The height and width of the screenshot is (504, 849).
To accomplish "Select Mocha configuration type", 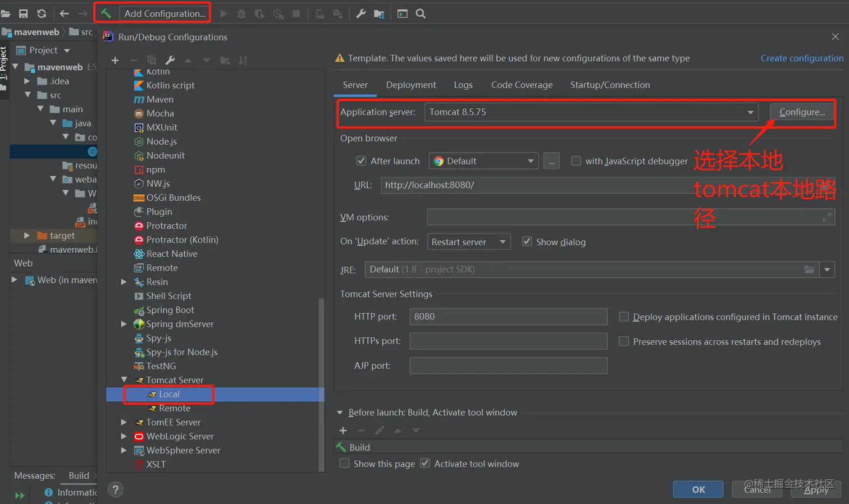I will pyautogui.click(x=160, y=113).
